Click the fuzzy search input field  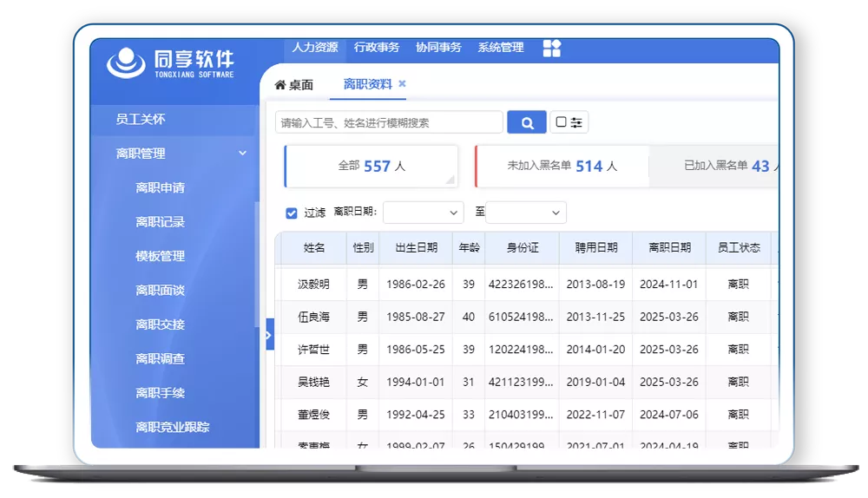coord(389,122)
